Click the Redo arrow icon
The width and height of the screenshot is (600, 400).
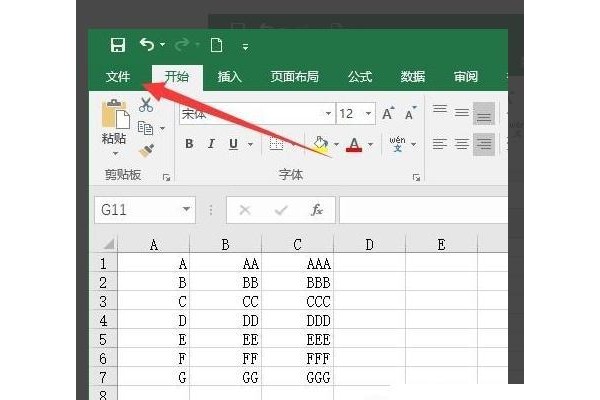[x=182, y=45]
